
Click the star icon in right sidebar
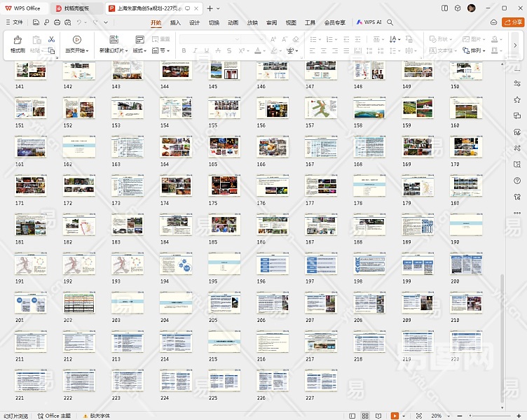point(517,99)
